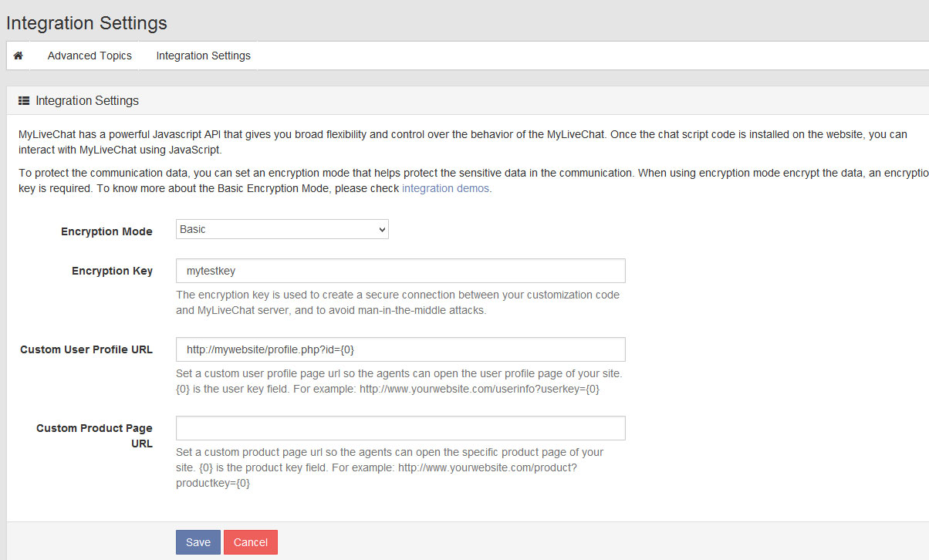Click the productkey={0} example help text
The image size is (929, 560).
point(390,467)
